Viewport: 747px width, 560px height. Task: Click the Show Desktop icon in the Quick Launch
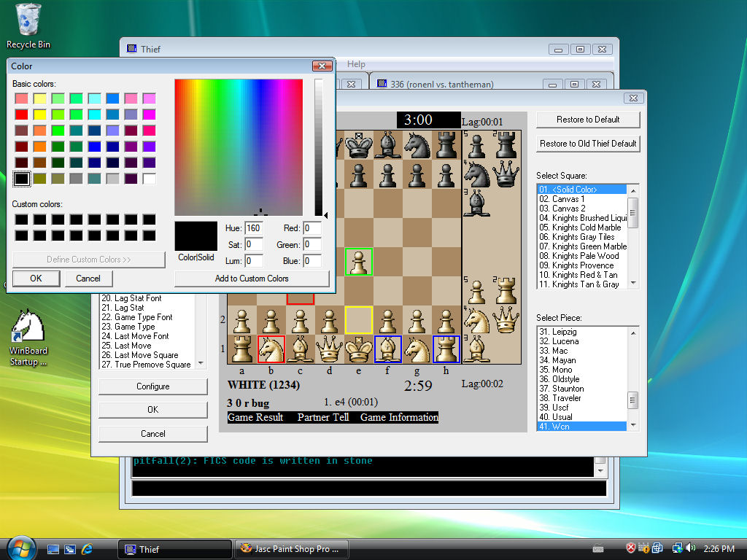click(53, 549)
